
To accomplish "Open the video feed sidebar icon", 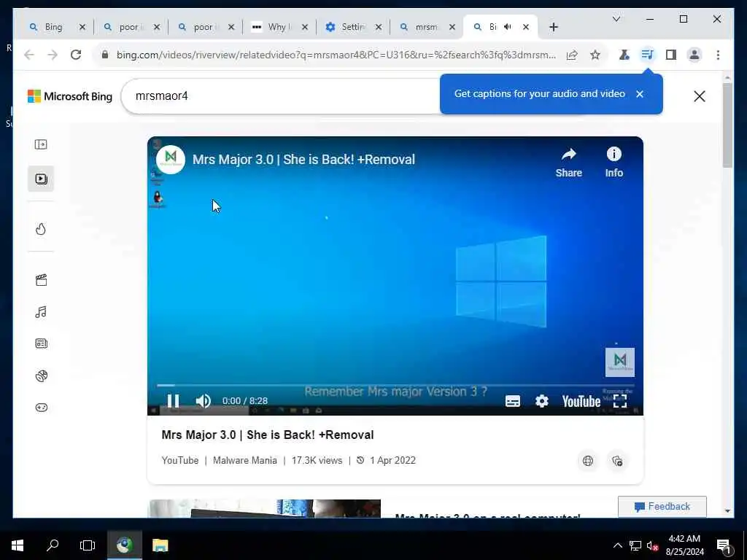I will click(x=41, y=179).
